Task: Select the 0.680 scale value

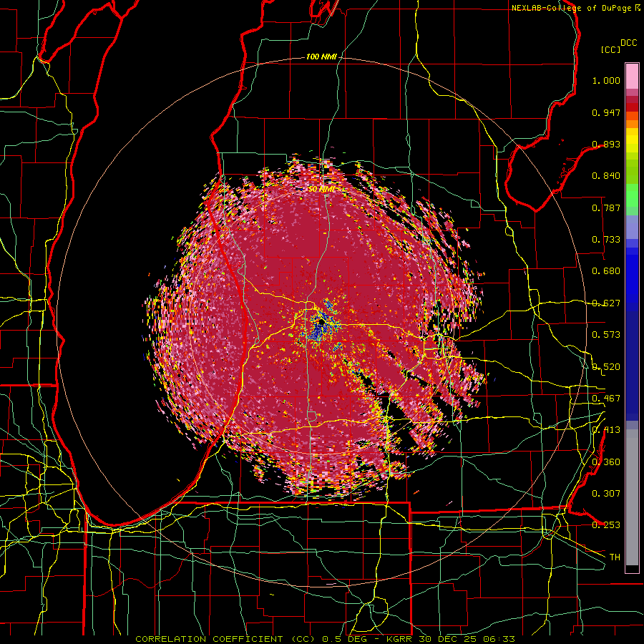Action: coord(606,271)
